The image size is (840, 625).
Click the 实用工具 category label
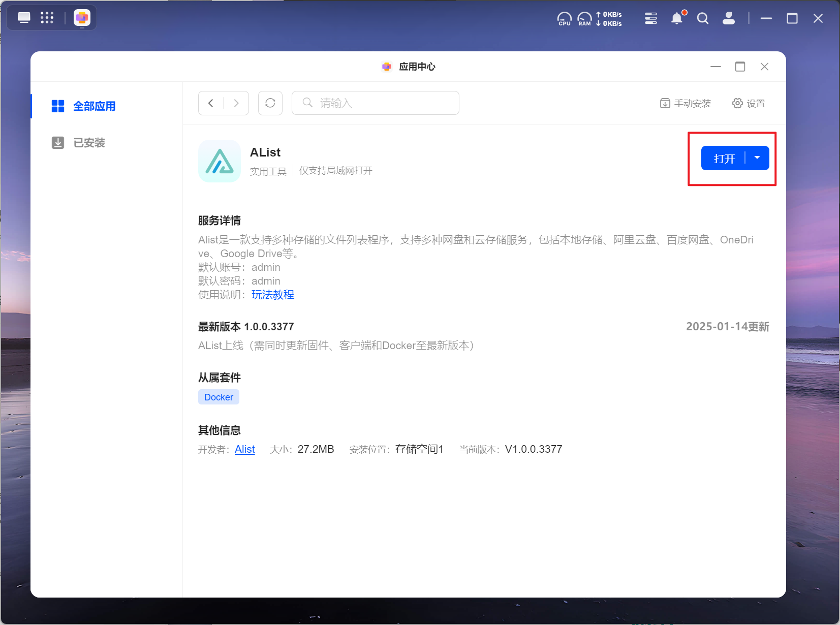click(x=268, y=171)
